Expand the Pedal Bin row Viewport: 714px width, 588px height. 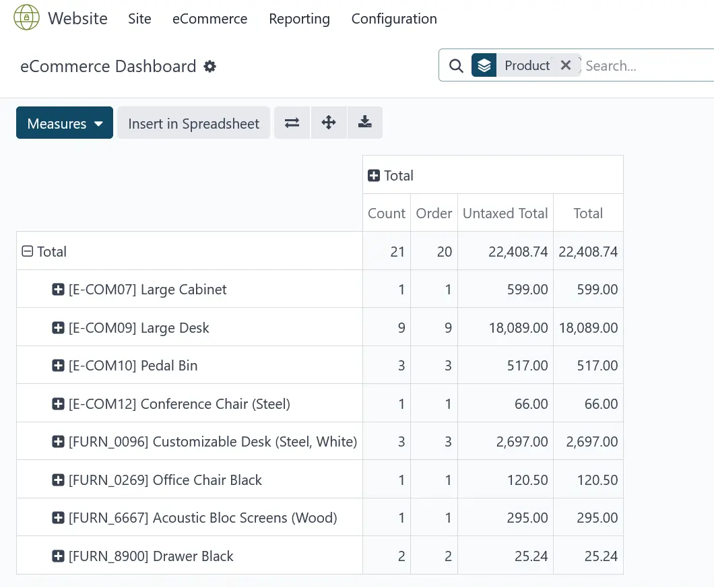pyautogui.click(x=58, y=366)
